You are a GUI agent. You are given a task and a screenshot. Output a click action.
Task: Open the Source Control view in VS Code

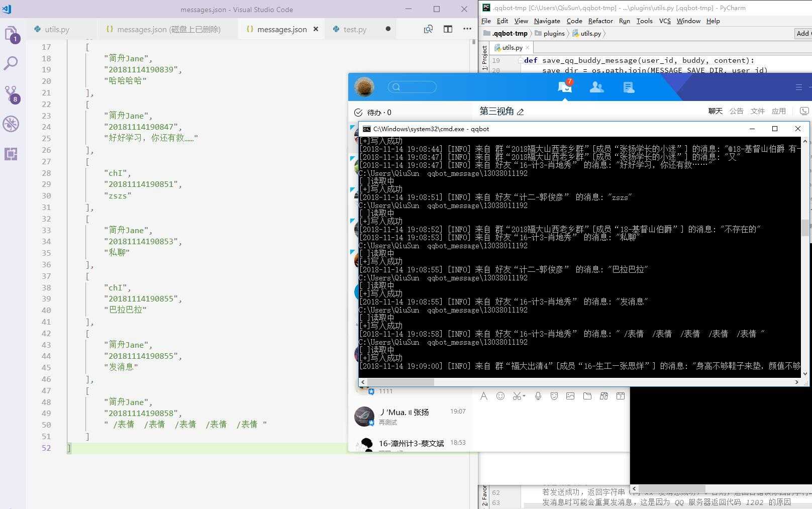pos(11,93)
